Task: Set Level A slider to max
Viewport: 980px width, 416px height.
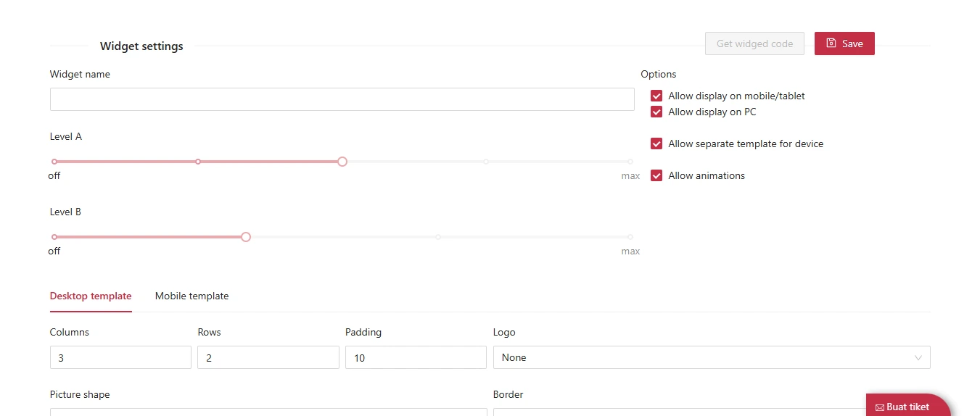Action: (630, 162)
